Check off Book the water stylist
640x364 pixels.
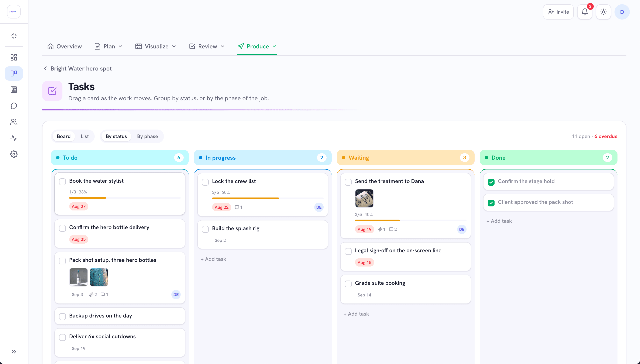(x=62, y=182)
